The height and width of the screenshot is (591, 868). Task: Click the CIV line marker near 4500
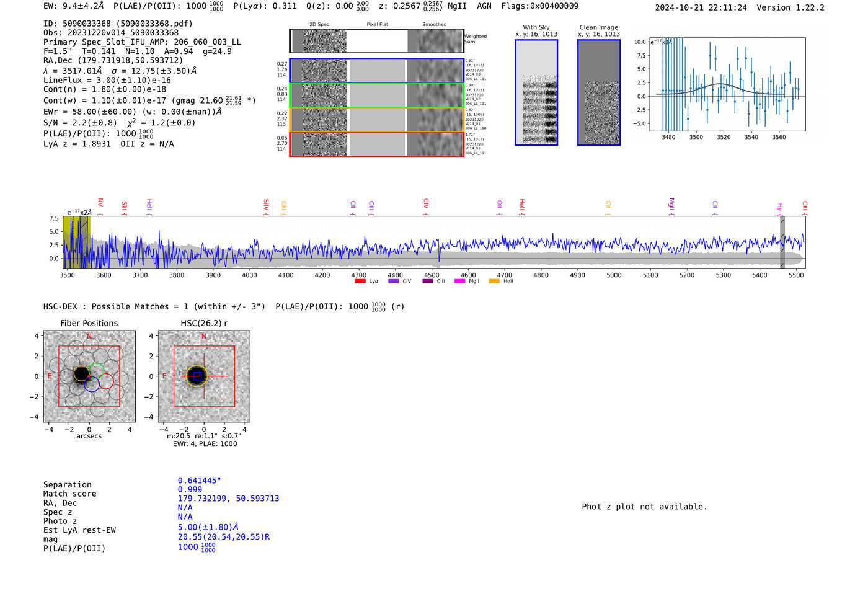tap(426, 207)
